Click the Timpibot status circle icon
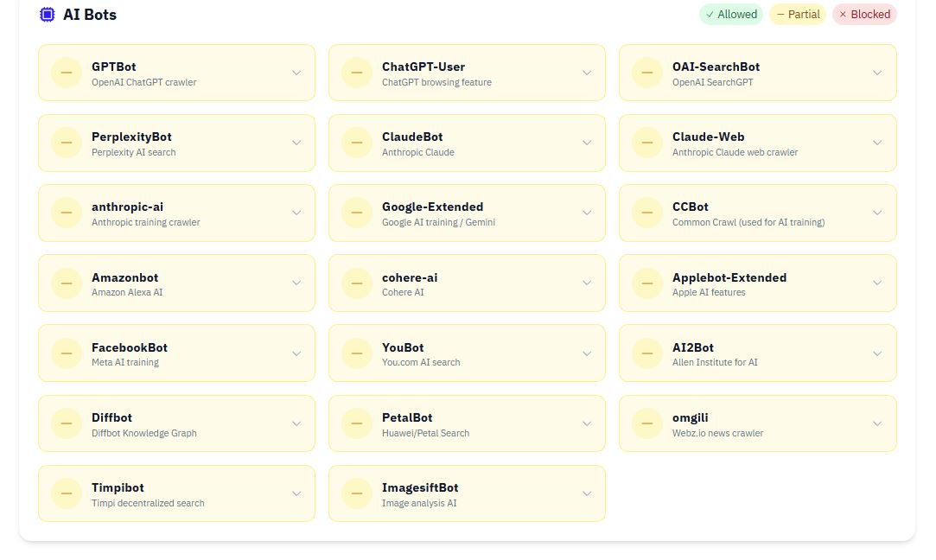 [x=66, y=493]
